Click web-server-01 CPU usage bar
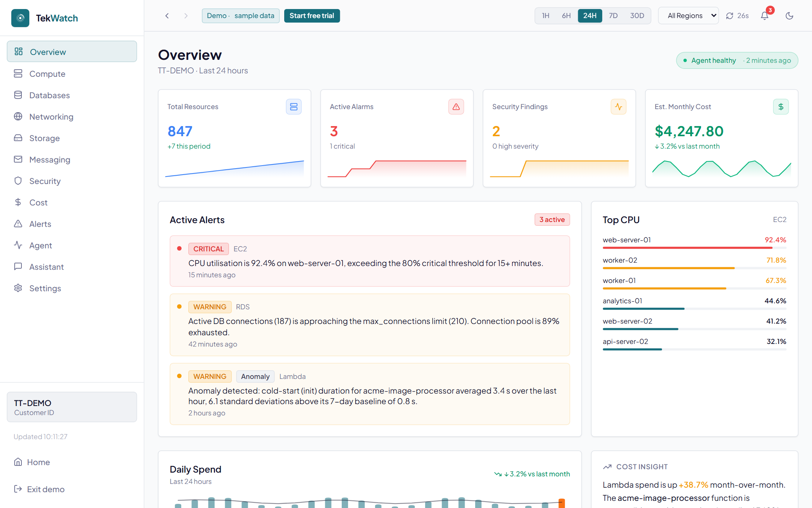812x508 pixels. click(x=694, y=248)
